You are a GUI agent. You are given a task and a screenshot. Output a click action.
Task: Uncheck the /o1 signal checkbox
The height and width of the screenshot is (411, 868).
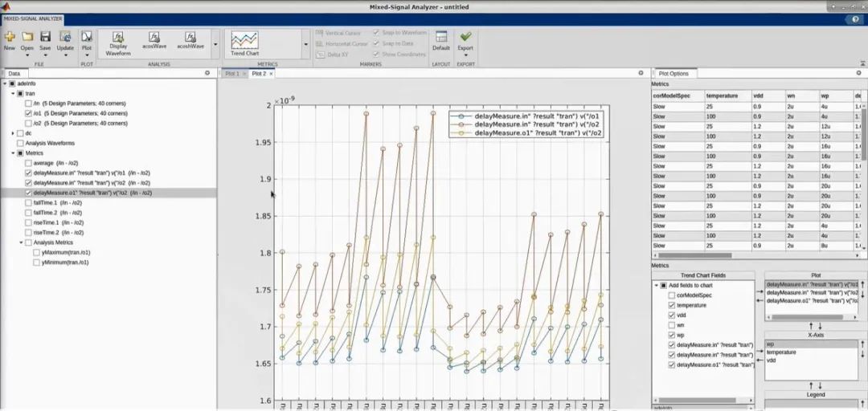tap(28, 113)
